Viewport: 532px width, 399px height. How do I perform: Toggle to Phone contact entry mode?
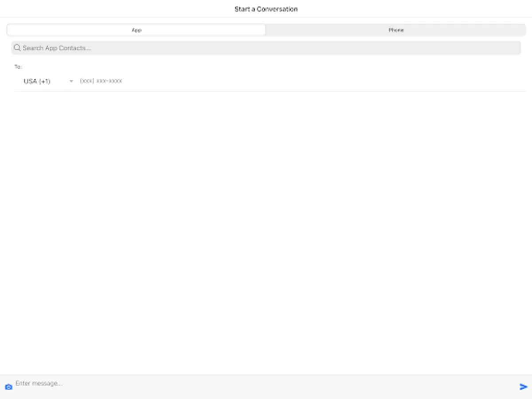click(396, 30)
